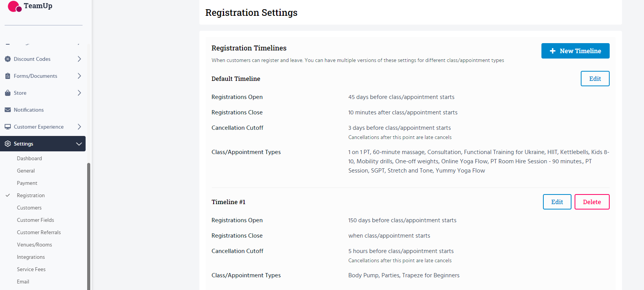
Task: Click the Forms/Documents clipboard icon
Action: (8, 76)
